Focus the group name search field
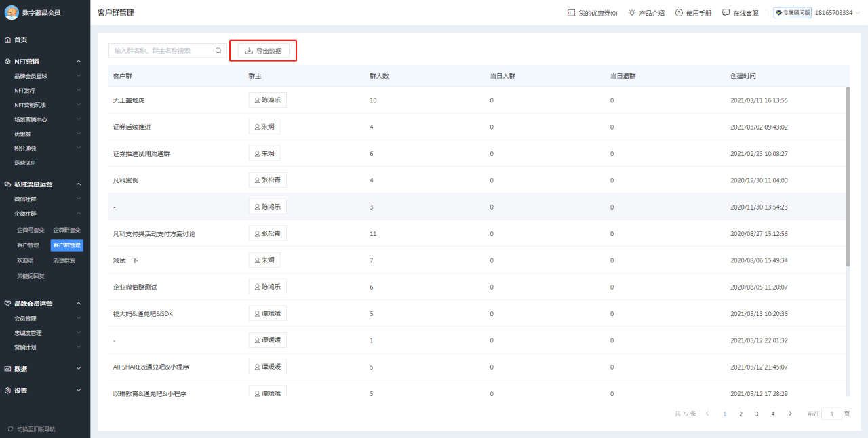Viewport: 868px width, 438px height. 161,51
